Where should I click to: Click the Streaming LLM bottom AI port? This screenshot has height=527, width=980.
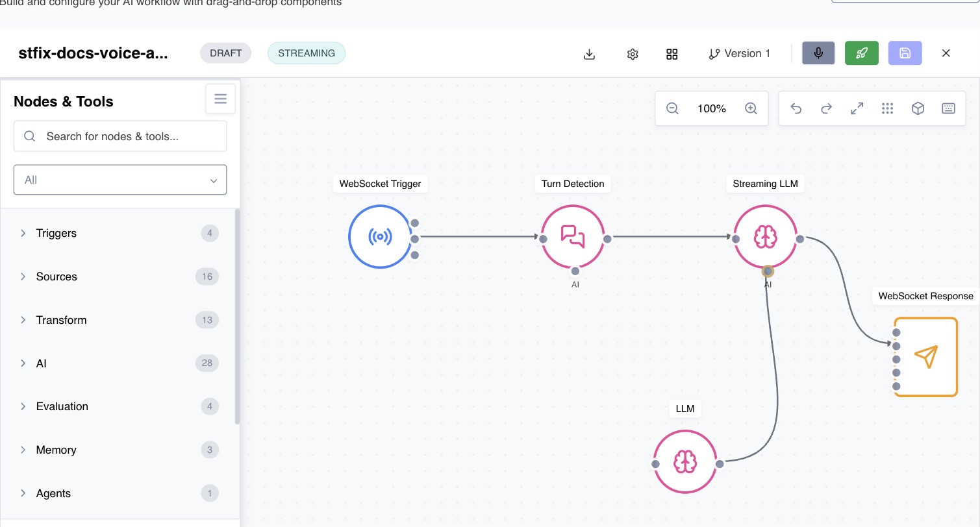[x=768, y=271]
